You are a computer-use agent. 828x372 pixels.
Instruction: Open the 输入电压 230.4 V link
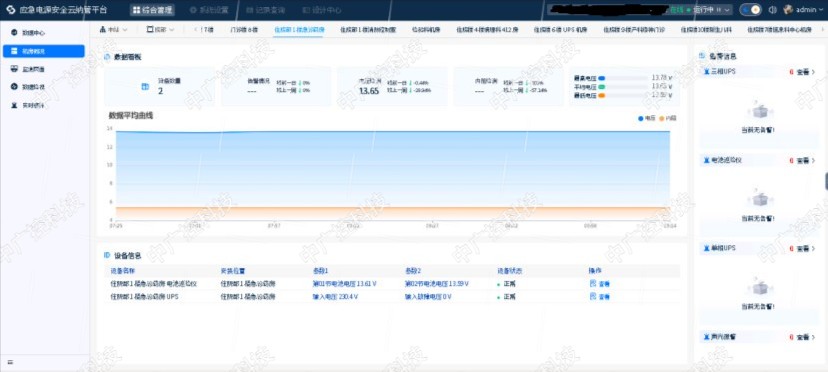[335, 297]
